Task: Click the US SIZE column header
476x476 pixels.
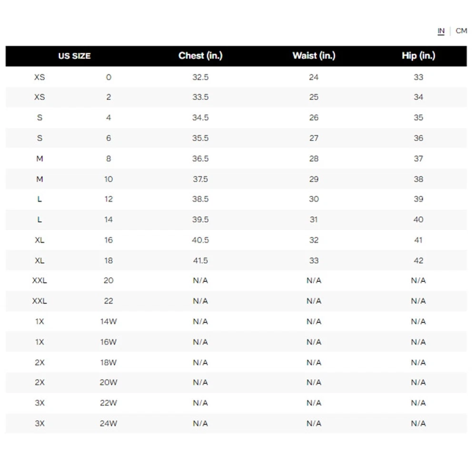Action: 74,56
